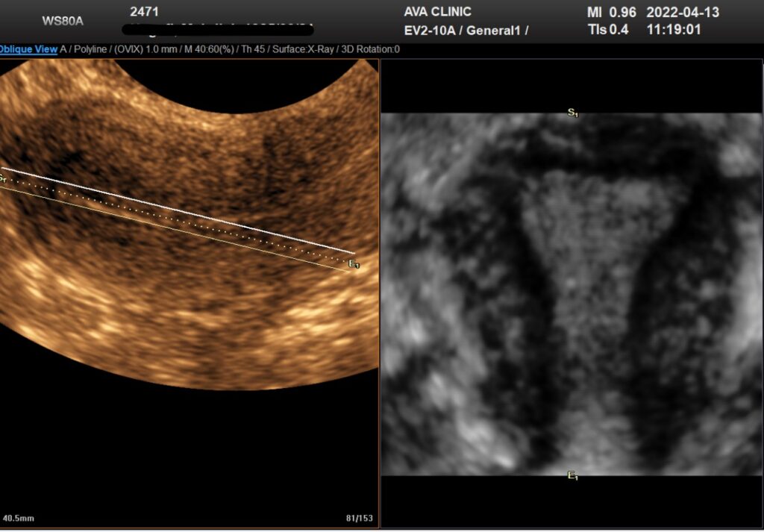Select the S1 start marker on the polyline
764x532 pixels.
pyautogui.click(x=3, y=179)
